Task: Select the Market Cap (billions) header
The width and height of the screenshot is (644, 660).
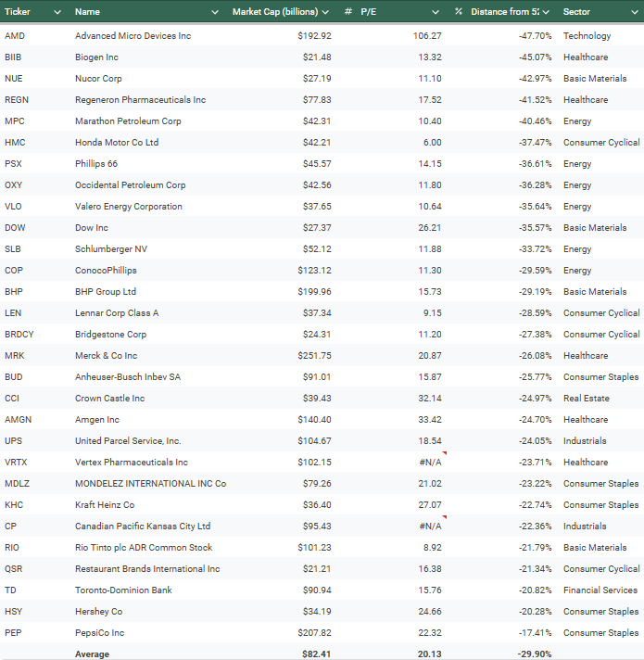Action: tap(275, 12)
